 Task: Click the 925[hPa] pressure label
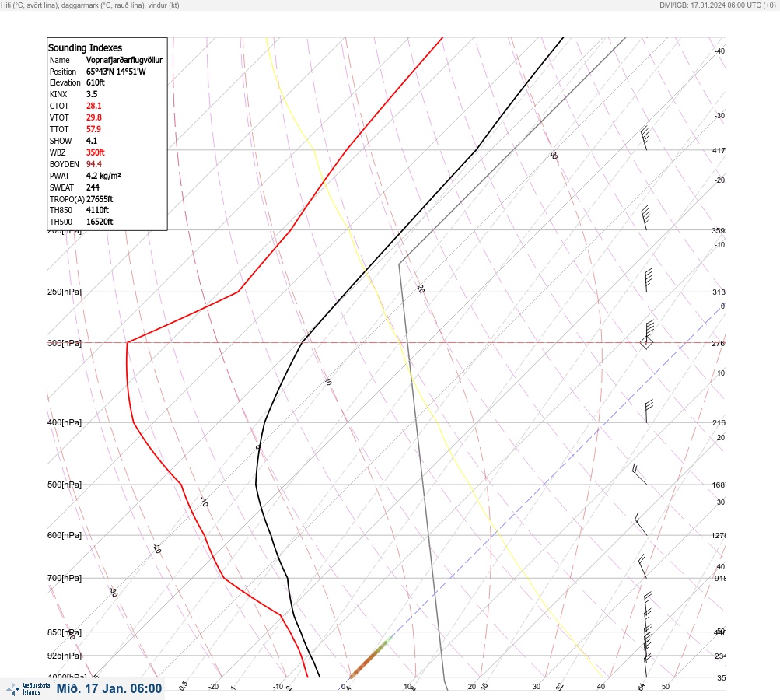point(65,656)
